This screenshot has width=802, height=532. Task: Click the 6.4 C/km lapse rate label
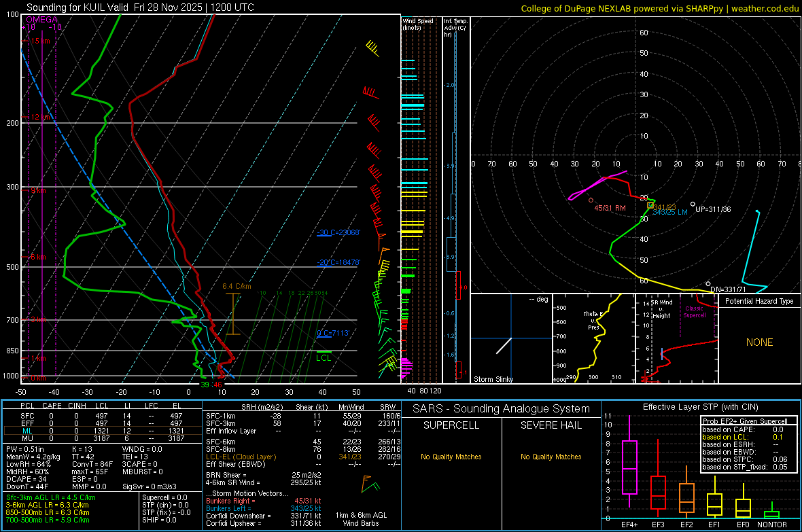(237, 287)
